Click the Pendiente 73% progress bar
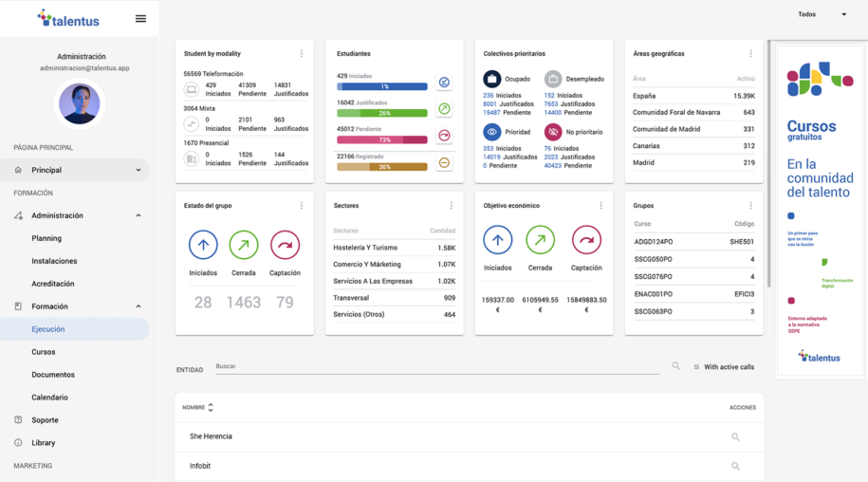The image size is (868, 482). pyautogui.click(x=382, y=139)
